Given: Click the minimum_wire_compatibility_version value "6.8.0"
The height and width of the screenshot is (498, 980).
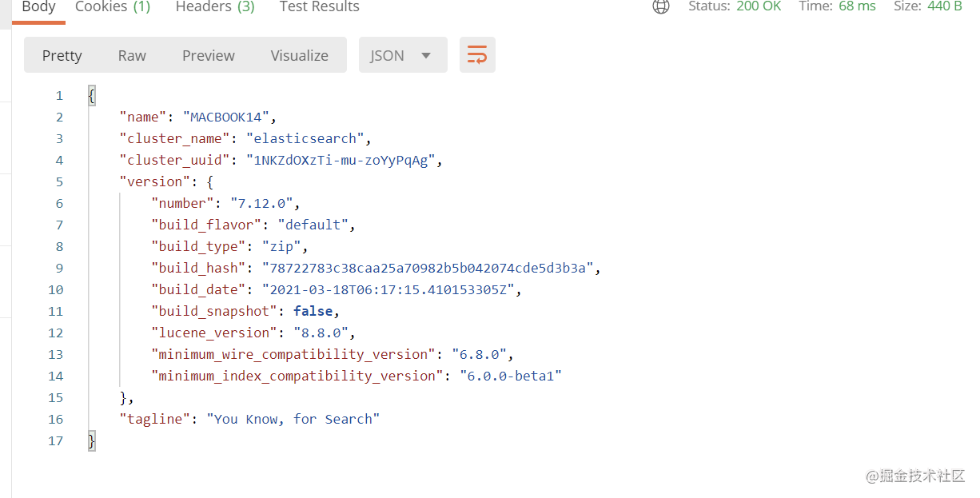Looking at the screenshot, I should click(x=479, y=354).
